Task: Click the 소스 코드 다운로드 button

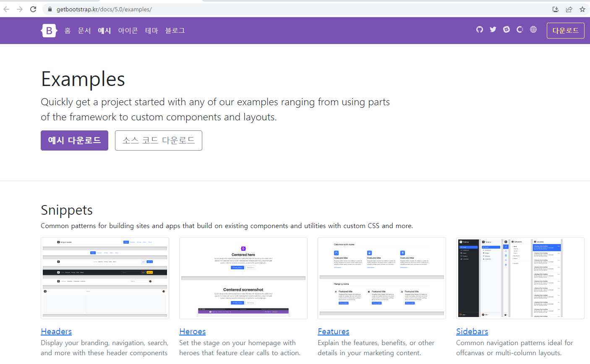Action: tap(159, 140)
